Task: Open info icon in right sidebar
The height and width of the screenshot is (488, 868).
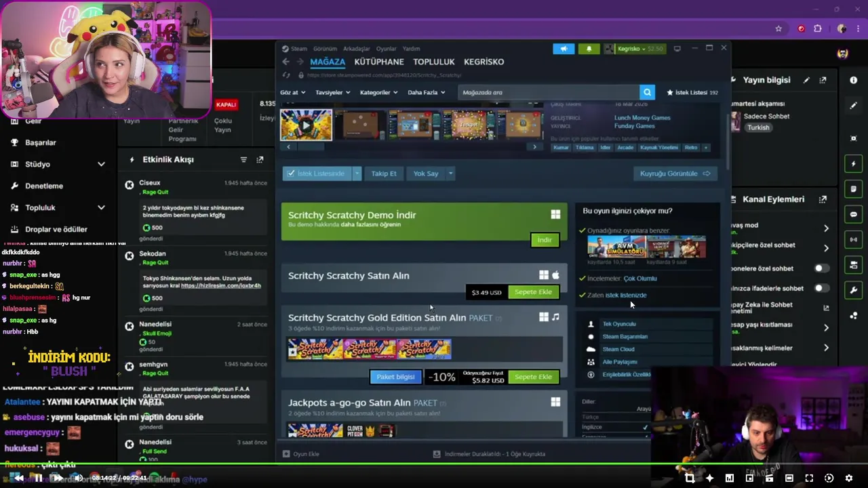Action: [853, 80]
